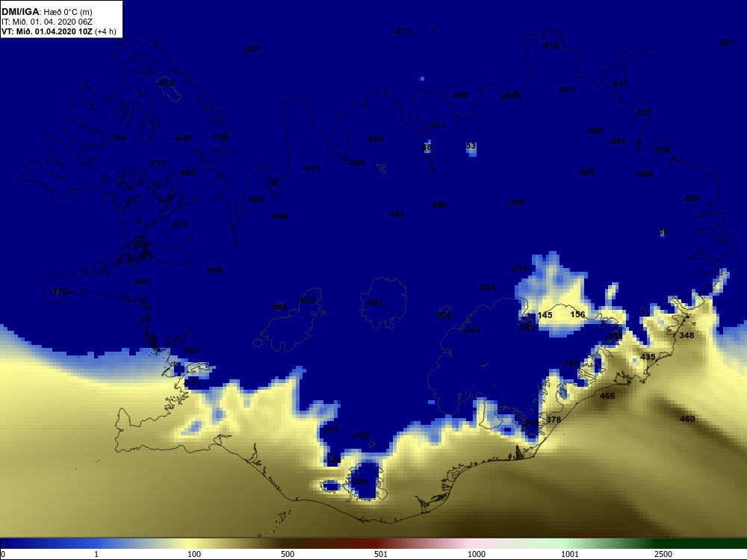Select the 378 value on the map
This screenshot has height=560, width=747.
[x=553, y=420]
